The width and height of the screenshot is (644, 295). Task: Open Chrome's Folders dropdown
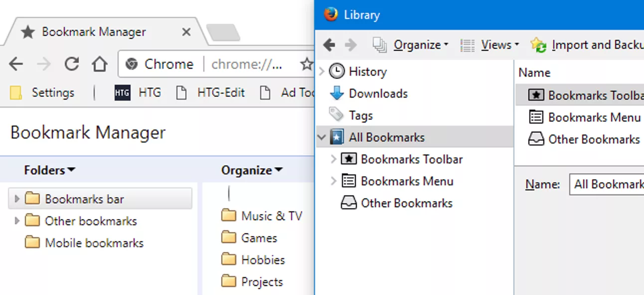click(x=49, y=170)
